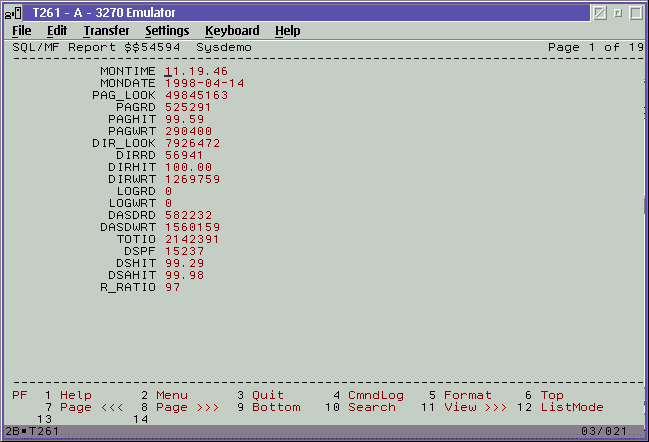This screenshot has height=442, width=649.
Task: Click the LOGWRT value 0
Action: click(x=168, y=203)
